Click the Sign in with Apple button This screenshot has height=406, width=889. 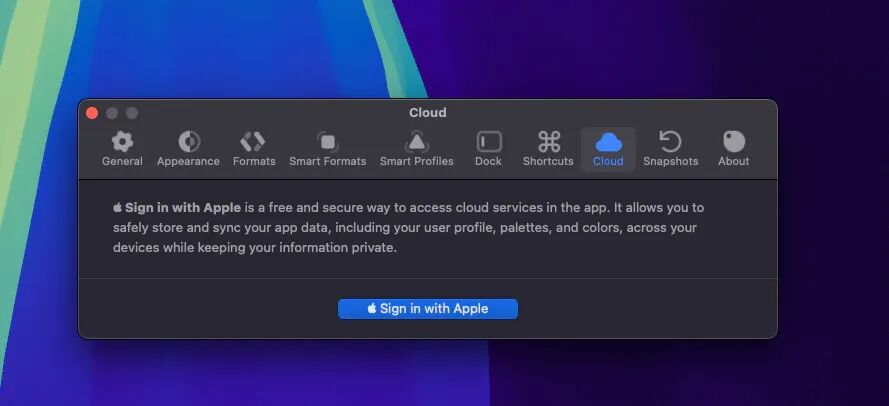tap(427, 309)
